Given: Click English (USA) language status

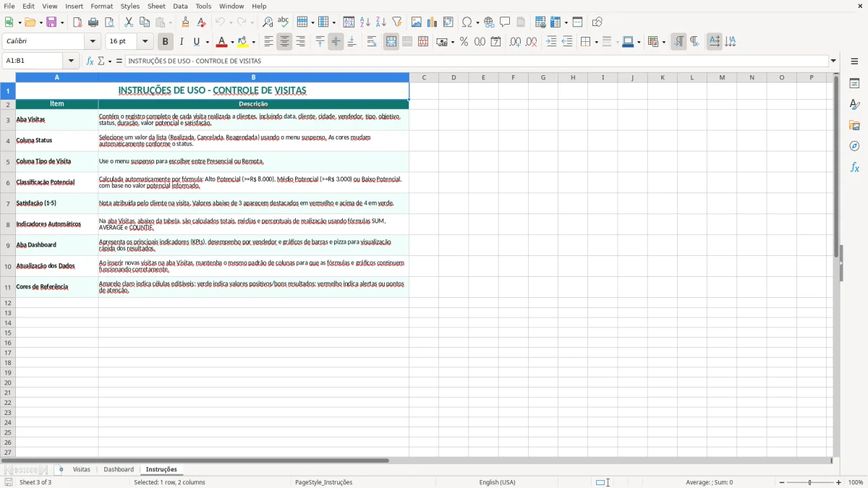Looking at the screenshot, I should [497, 482].
